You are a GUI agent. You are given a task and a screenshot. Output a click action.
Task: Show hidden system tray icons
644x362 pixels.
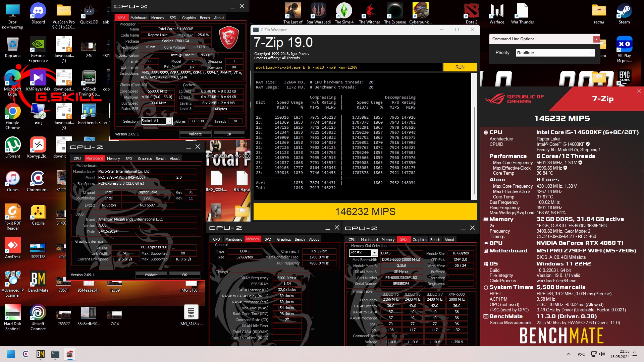(568, 354)
